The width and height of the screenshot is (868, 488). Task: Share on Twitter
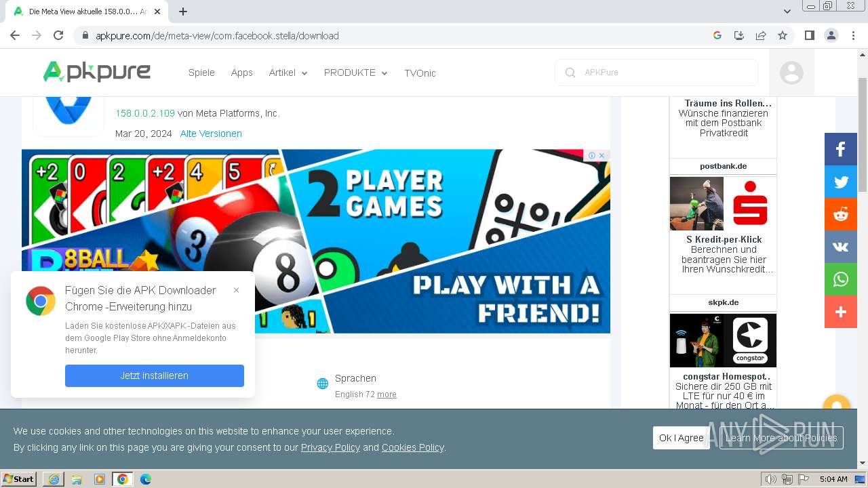point(841,182)
